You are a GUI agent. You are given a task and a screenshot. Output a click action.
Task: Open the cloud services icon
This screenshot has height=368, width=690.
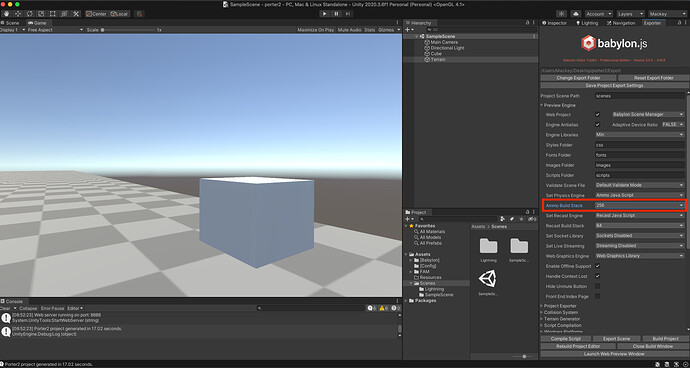577,14
